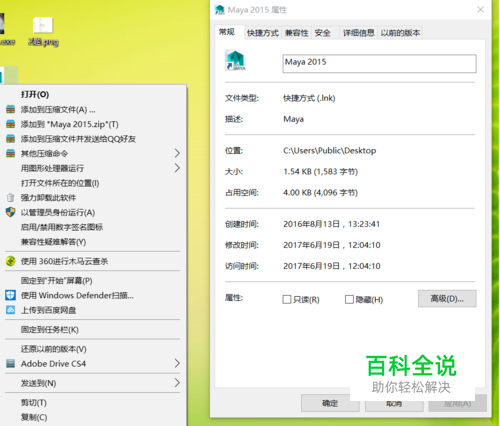500x426 pixels.
Task: Switch to the 兼容性 tab
Action: click(296, 33)
